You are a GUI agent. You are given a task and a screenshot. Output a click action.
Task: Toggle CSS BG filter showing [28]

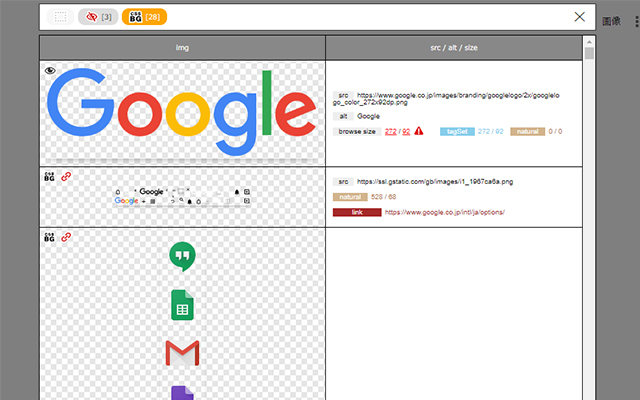tap(144, 17)
